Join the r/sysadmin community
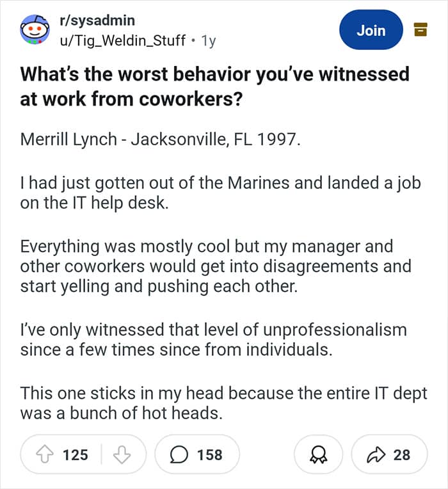The width and height of the screenshot is (448, 489). click(371, 30)
